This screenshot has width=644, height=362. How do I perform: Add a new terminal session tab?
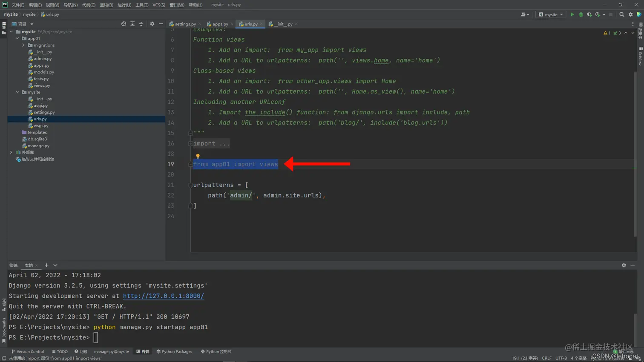[x=46, y=265]
